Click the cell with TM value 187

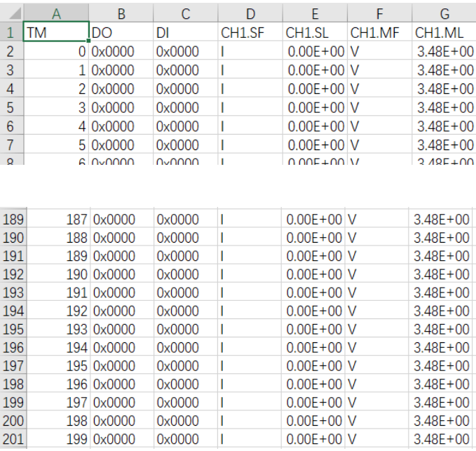tap(56, 220)
